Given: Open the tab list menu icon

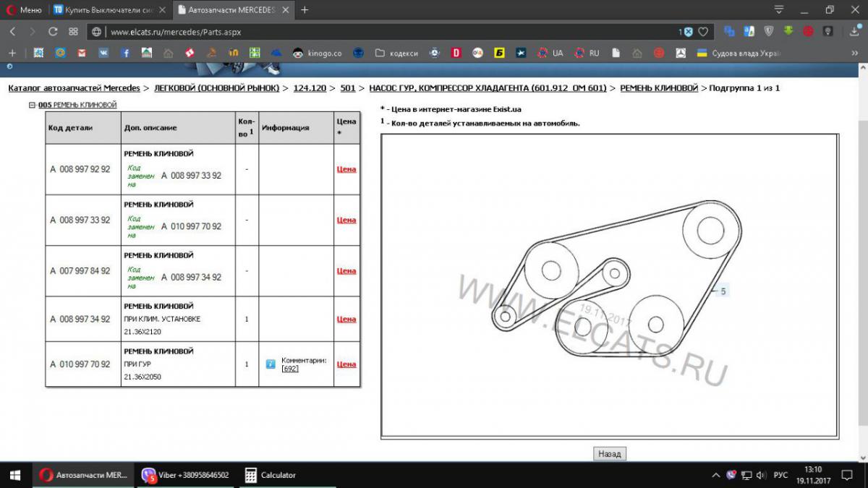Looking at the screenshot, I should (779, 10).
